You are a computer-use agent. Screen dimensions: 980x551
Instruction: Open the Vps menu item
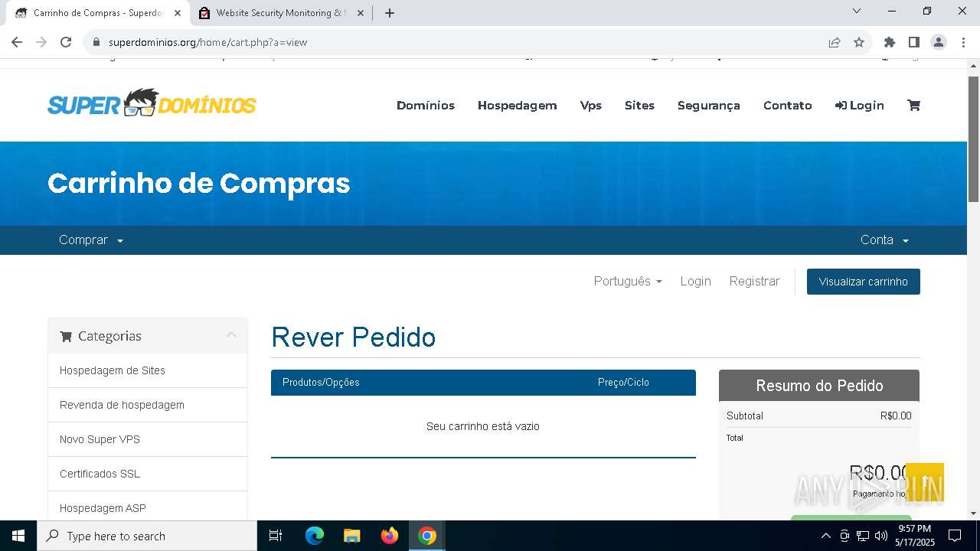tap(591, 106)
